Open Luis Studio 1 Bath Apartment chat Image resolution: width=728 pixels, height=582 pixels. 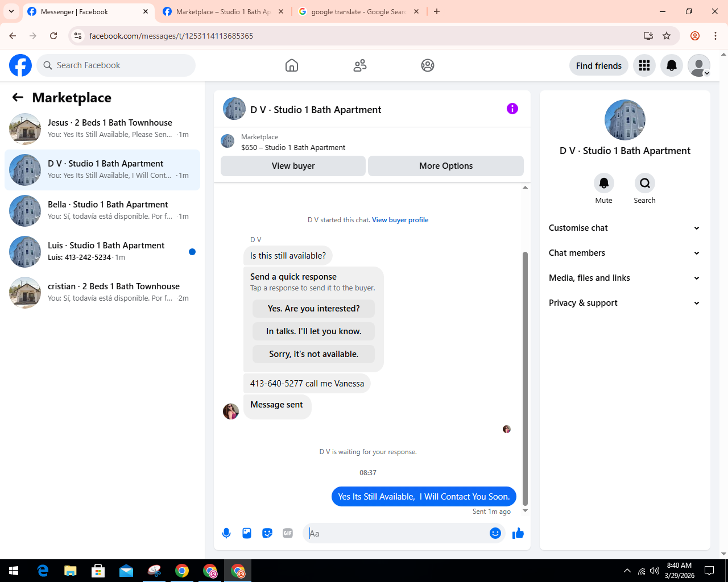[x=102, y=252]
